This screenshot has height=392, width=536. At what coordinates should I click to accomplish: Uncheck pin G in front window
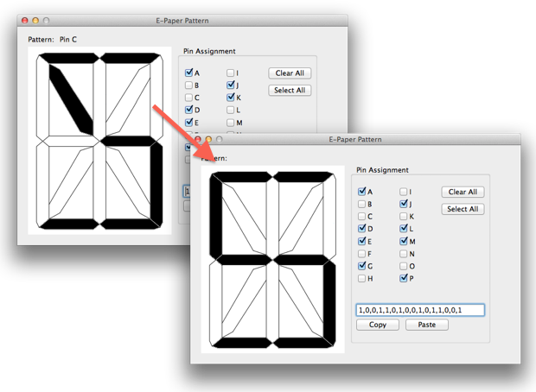tap(361, 266)
